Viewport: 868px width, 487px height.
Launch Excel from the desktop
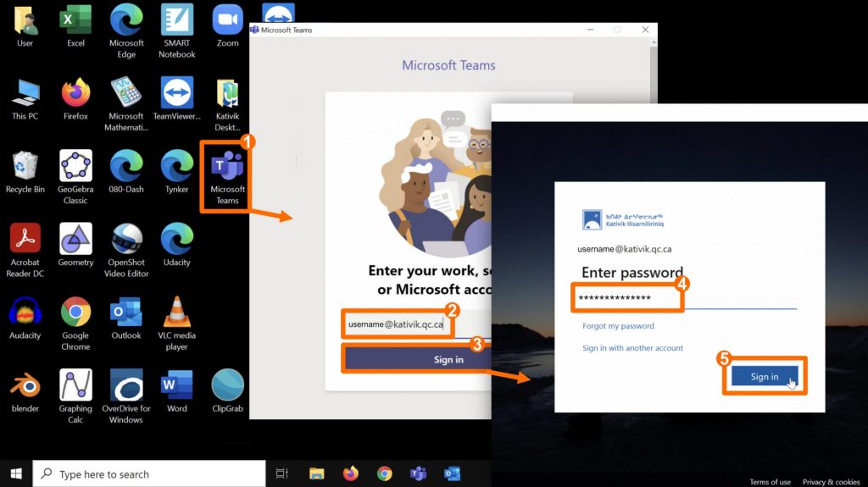75,26
